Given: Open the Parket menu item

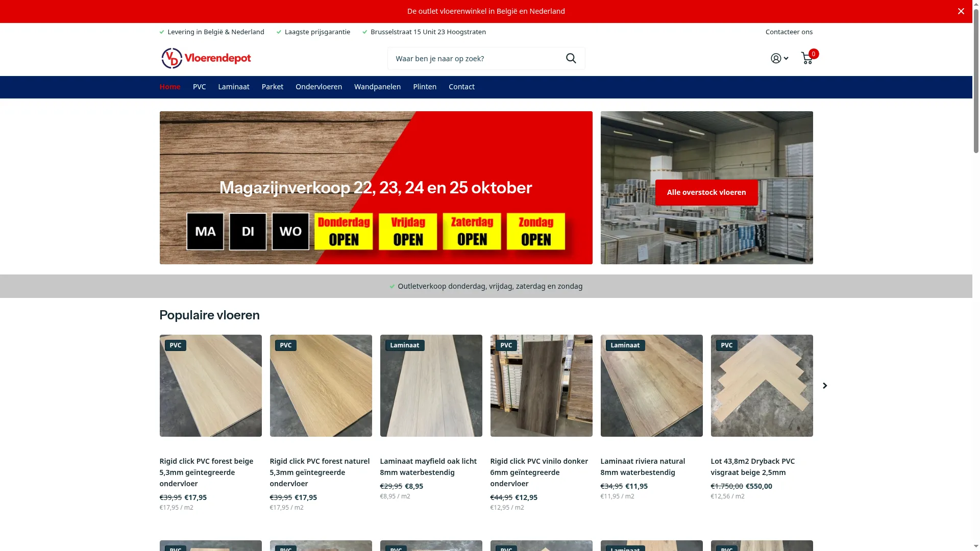Looking at the screenshot, I should point(273,87).
